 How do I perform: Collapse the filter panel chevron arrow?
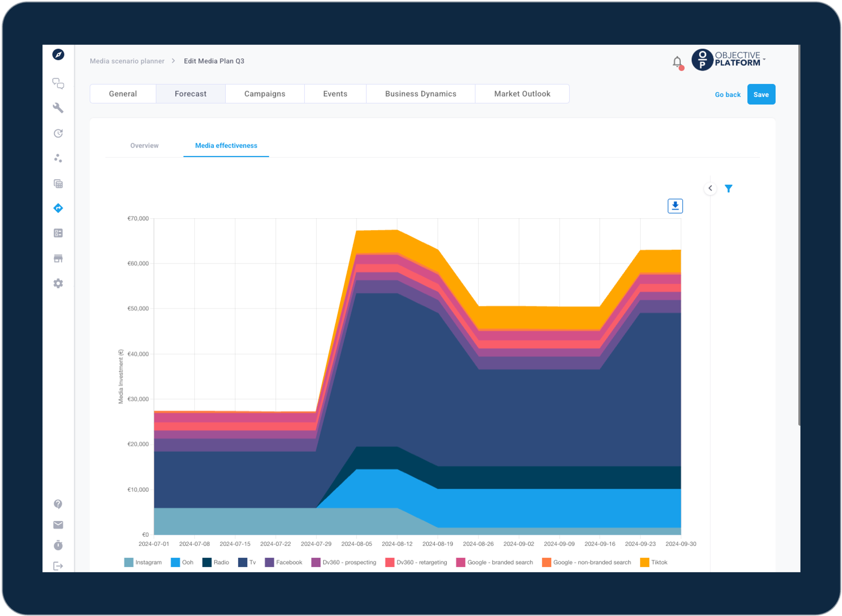point(710,188)
